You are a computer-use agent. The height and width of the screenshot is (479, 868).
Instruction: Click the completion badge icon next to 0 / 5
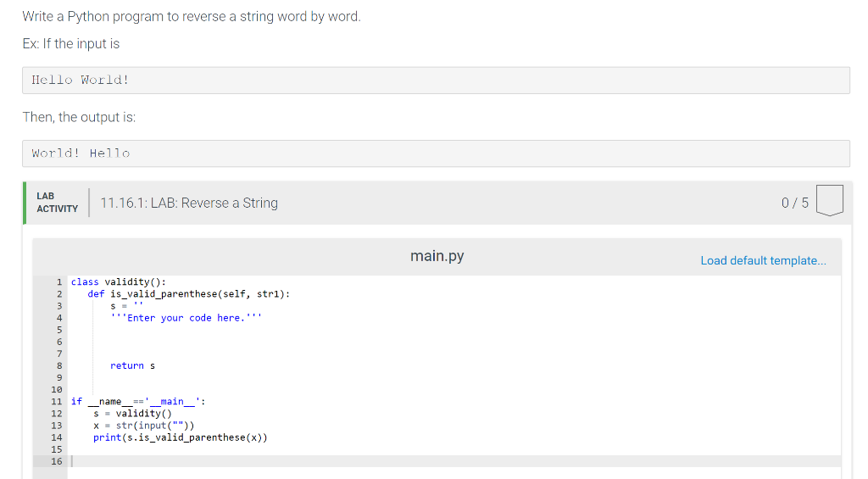pyautogui.click(x=829, y=200)
